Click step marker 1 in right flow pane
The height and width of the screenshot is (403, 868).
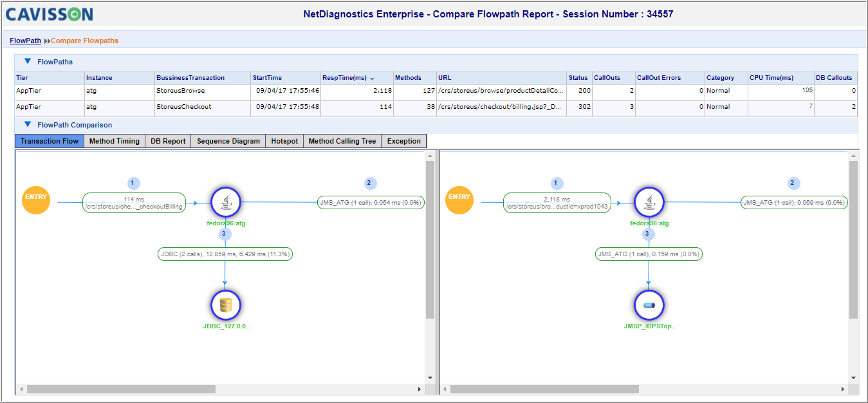[x=557, y=183]
